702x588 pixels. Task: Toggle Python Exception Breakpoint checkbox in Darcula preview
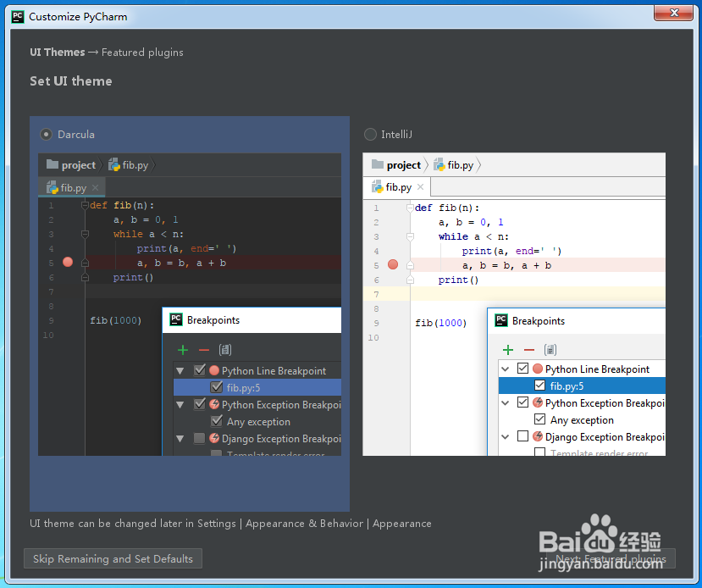tap(200, 404)
